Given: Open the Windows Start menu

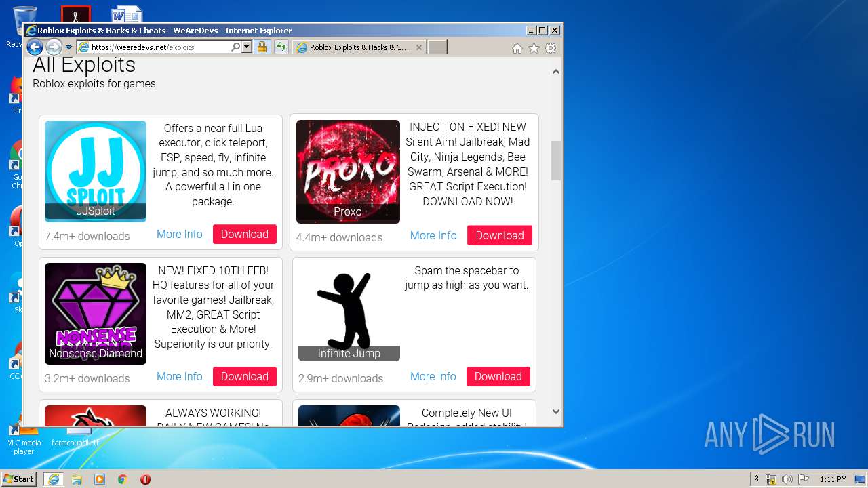Looking at the screenshot, I should 19,479.
